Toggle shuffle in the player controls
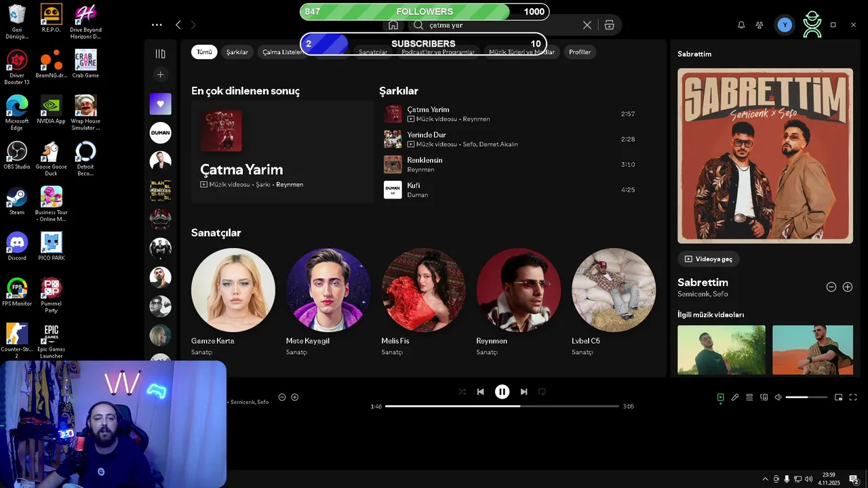This screenshot has height=488, width=868. pos(462,392)
